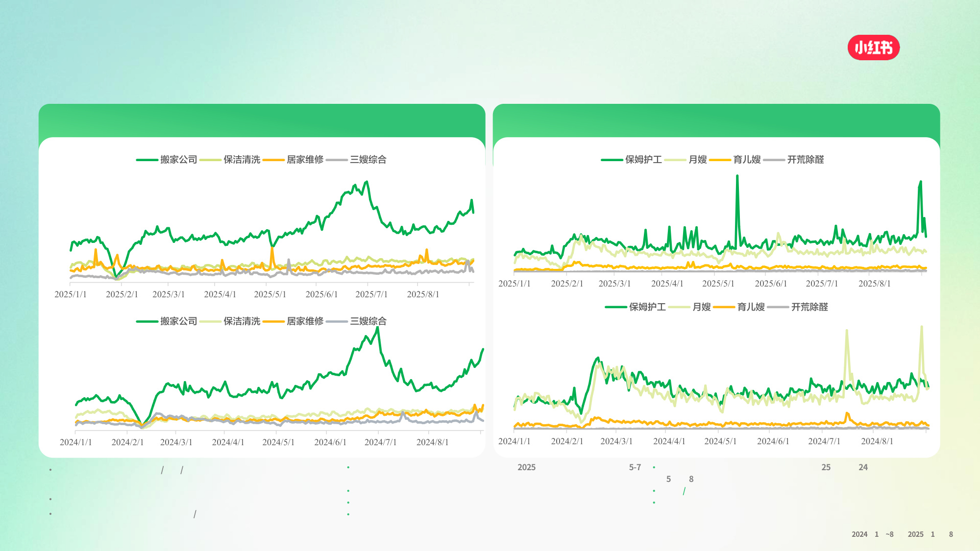Viewport: 980px width, 551px height.
Task: Click 居家维修 legend in the 2025 left chart
Action: (304, 160)
